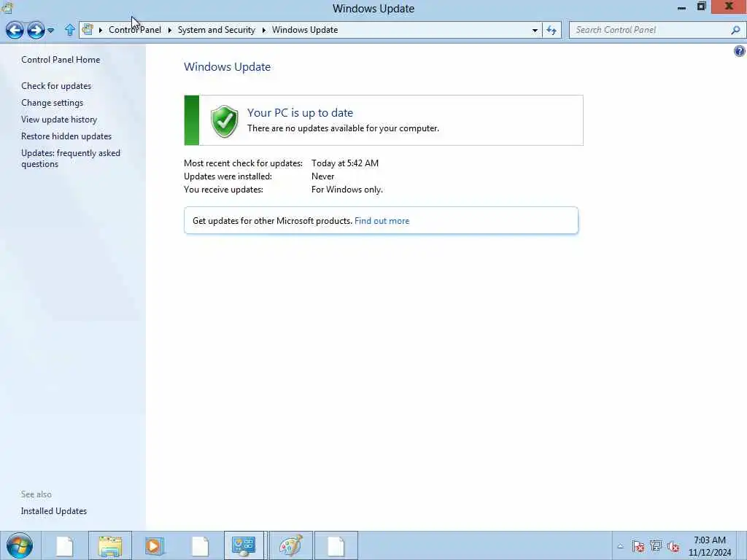Open Restore hidden updates
This screenshot has width=747, height=560.
pyautogui.click(x=66, y=136)
